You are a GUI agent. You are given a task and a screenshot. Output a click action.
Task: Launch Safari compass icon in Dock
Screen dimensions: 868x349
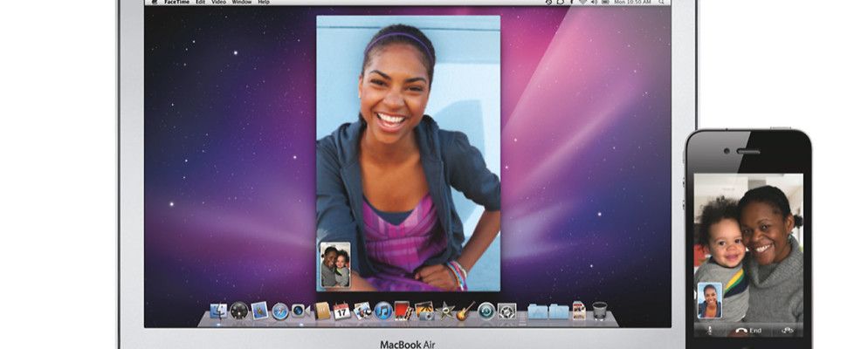[279, 311]
